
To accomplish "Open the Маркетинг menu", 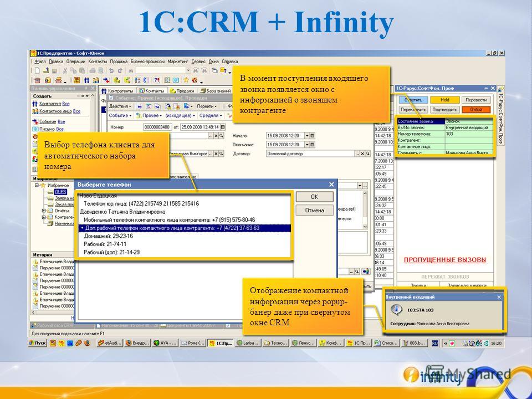I will pos(178,62).
